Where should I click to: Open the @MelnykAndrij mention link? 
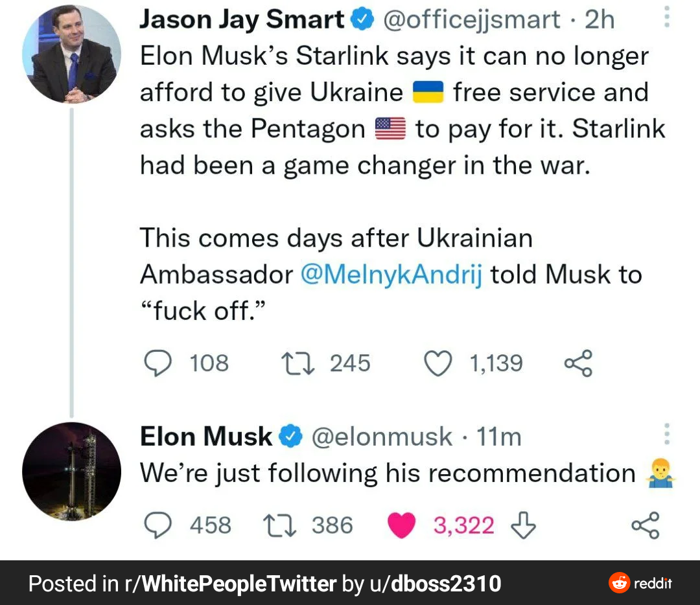click(391, 275)
